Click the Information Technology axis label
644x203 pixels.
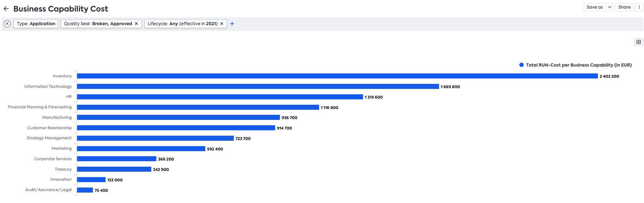(48, 86)
